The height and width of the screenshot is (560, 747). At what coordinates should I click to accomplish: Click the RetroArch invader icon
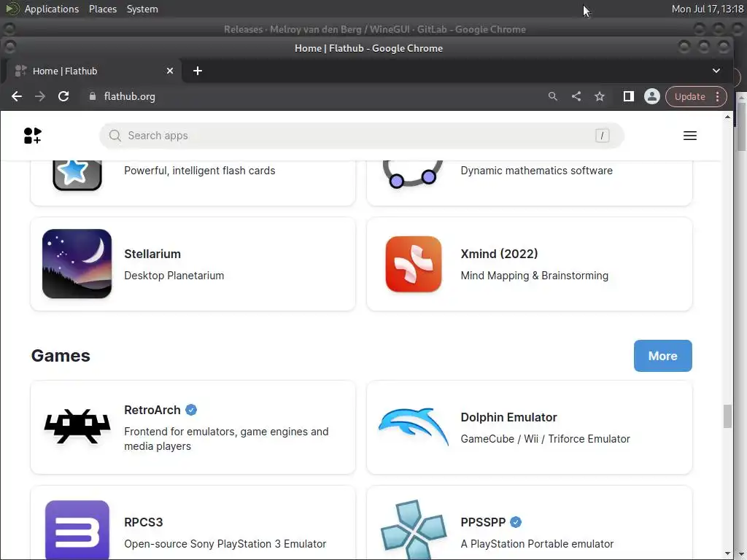(77, 427)
